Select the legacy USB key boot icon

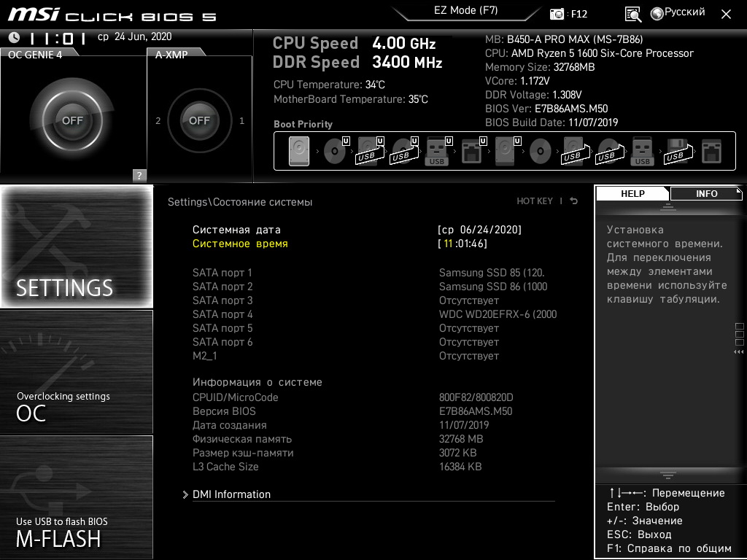(x=643, y=152)
